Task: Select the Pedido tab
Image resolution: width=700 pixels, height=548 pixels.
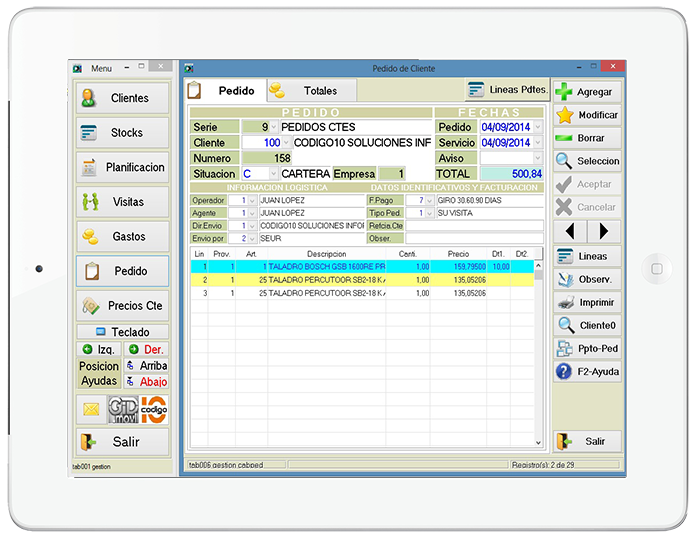Action: pos(227,91)
